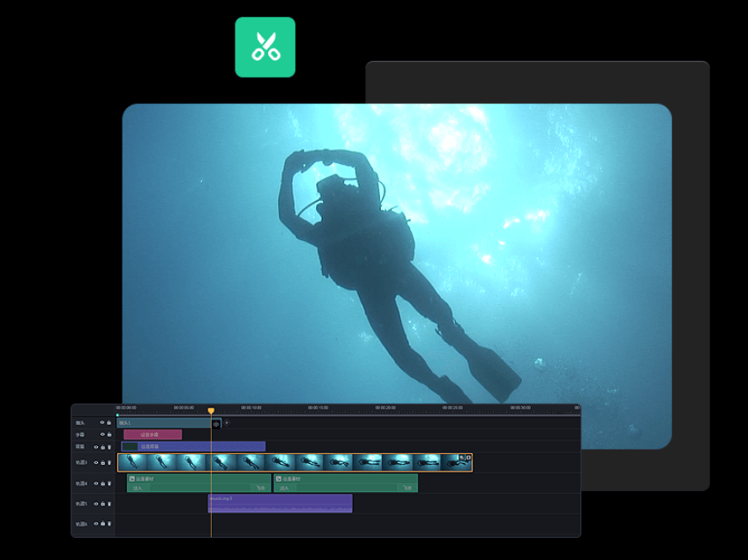
Task: Lock the 字幕 subtitle track
Action: point(109,435)
